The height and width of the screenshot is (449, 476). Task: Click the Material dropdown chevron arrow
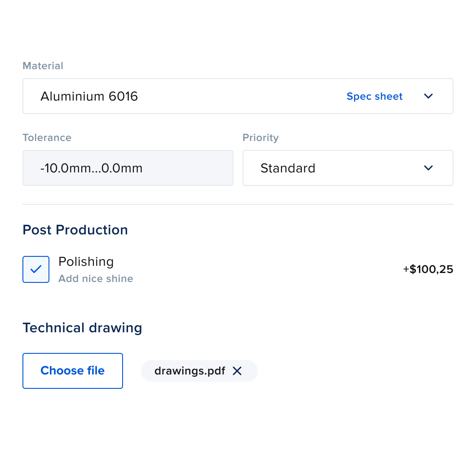428,96
